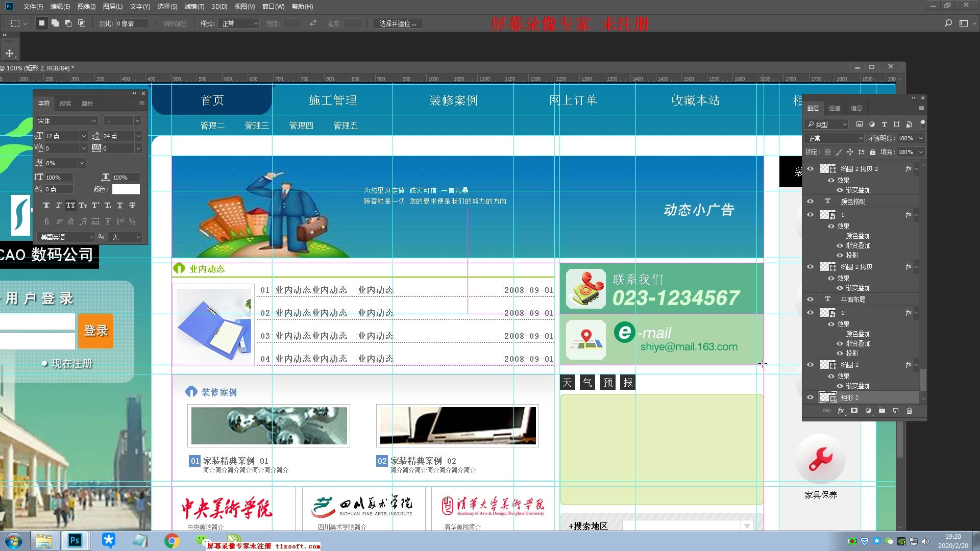Toggle underline in the Character panel
980x551 pixels.
(x=119, y=205)
